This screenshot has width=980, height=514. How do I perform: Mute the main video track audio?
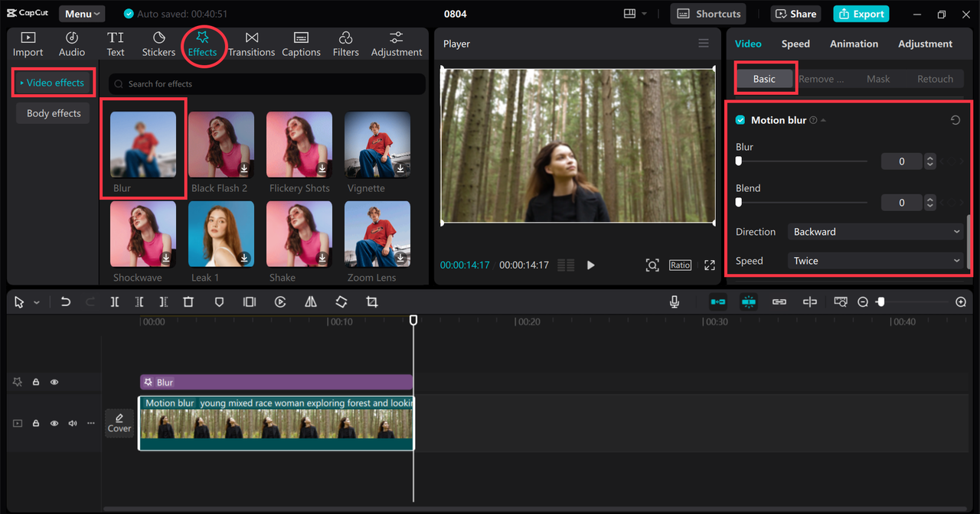pos(73,423)
